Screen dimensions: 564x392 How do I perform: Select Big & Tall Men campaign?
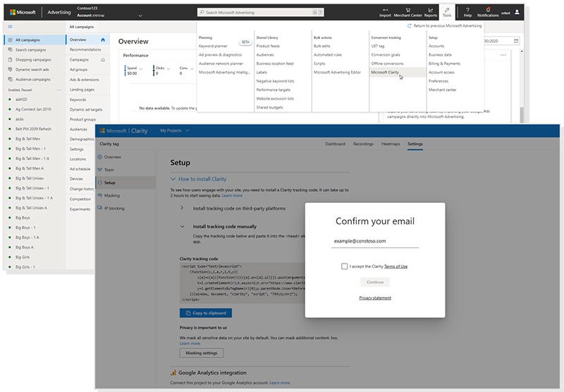[27, 139]
